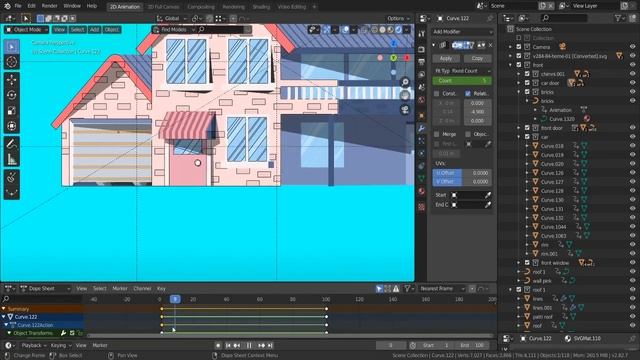
Task: Click the End frame field
Action: tap(473, 345)
